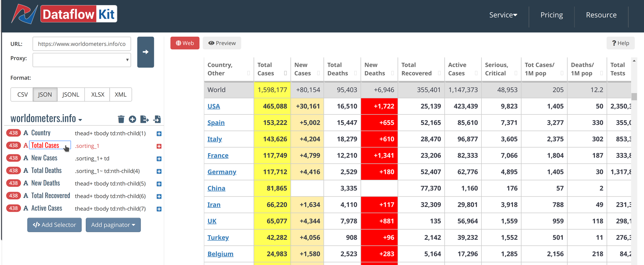Click the type 'A' icon of Country selector
644x265 pixels.
coord(26,133)
